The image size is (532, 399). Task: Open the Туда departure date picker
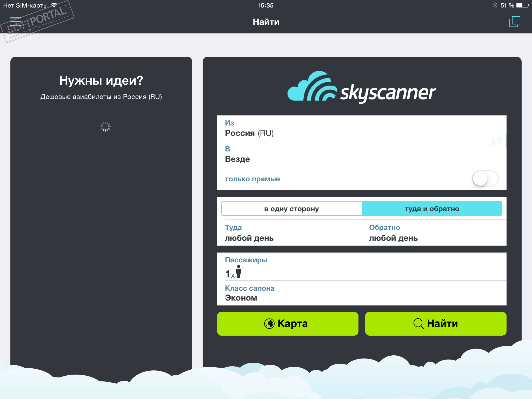coord(288,233)
